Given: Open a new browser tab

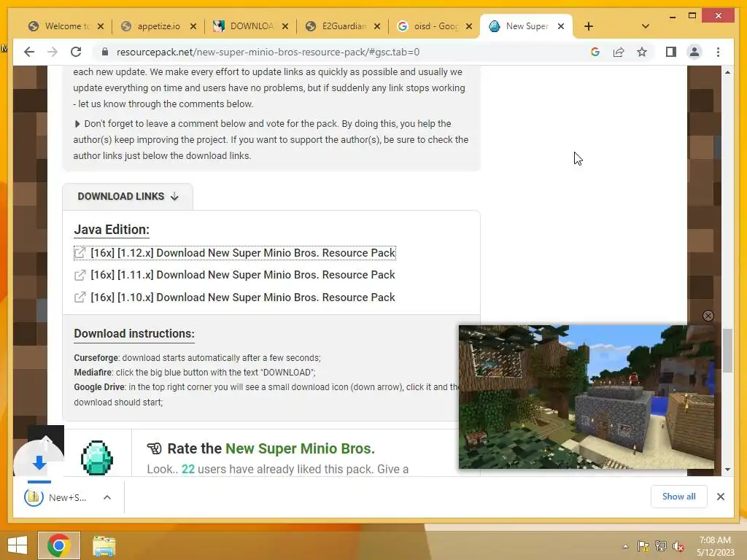Looking at the screenshot, I should tap(589, 26).
